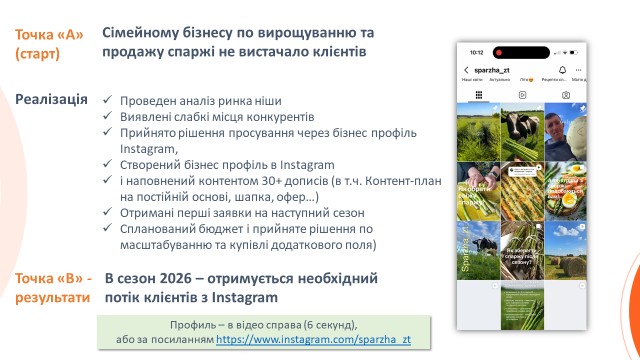The width and height of the screenshot is (640, 360).
Task: Click the line 'Проведен аналіз ринка ніши'
Action: pos(200,101)
